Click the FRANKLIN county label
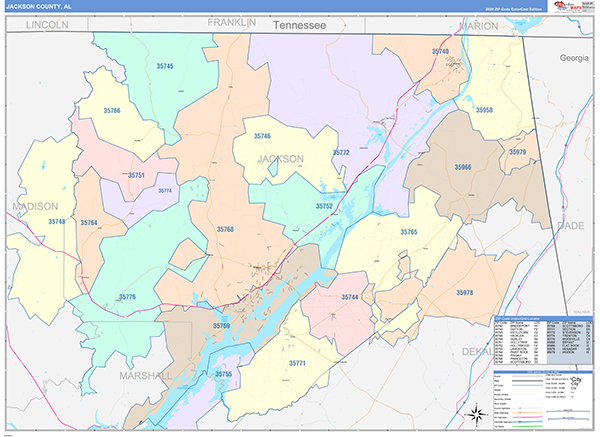 (x=232, y=23)
